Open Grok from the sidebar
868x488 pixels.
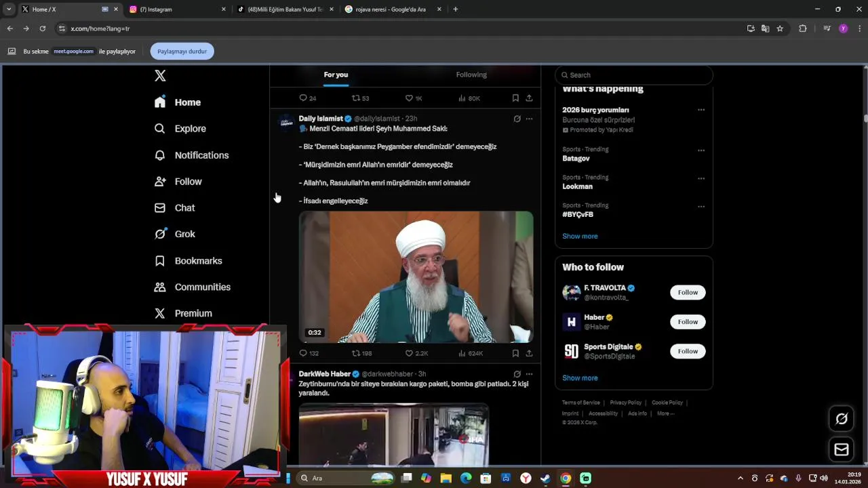coord(175,234)
